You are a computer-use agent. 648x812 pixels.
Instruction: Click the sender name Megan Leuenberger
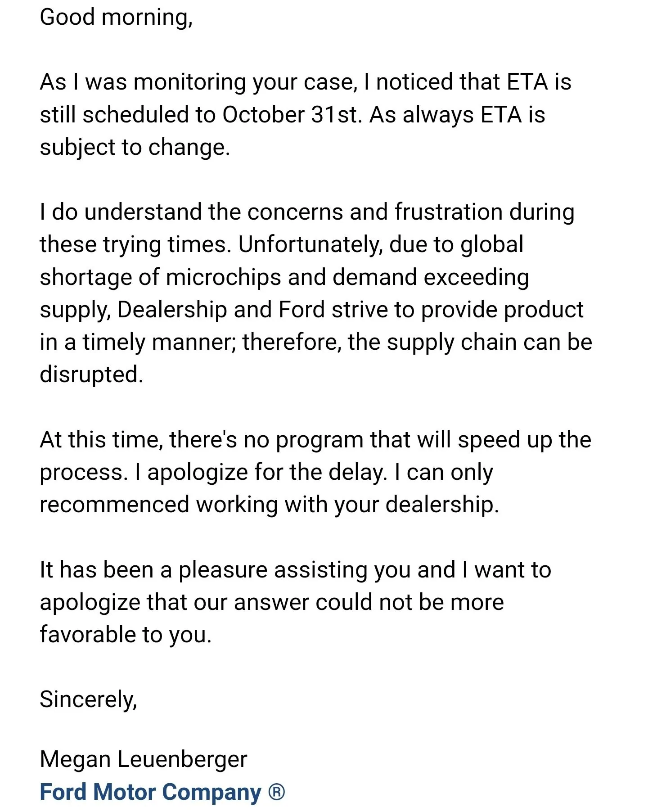(x=143, y=759)
